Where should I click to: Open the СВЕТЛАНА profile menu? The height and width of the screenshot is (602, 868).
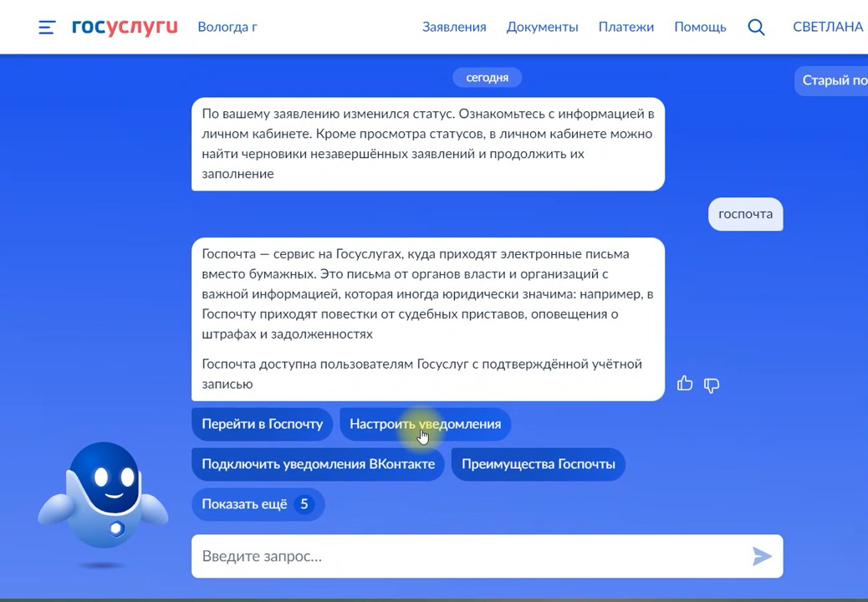pyautogui.click(x=827, y=27)
